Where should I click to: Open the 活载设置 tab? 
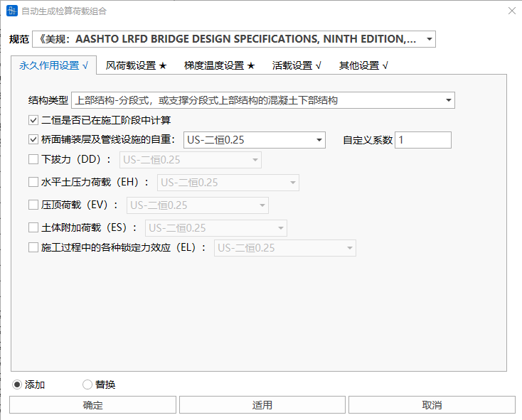coord(297,65)
